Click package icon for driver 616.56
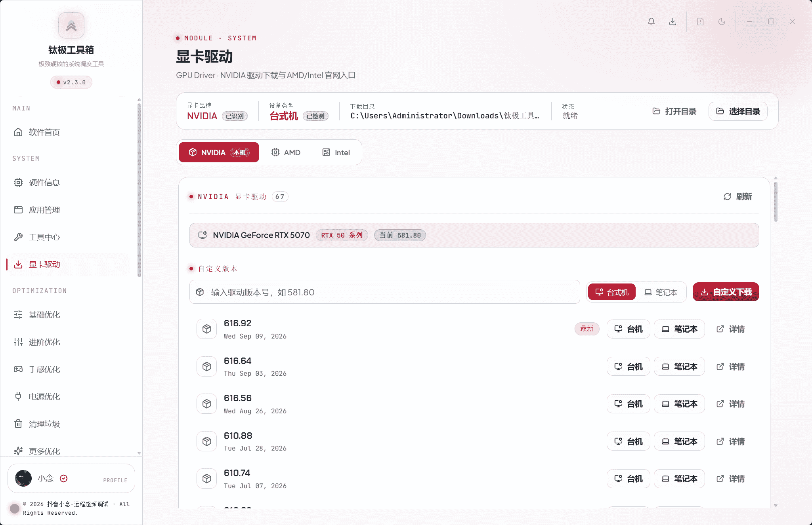Image resolution: width=812 pixels, height=525 pixels. pos(207,403)
